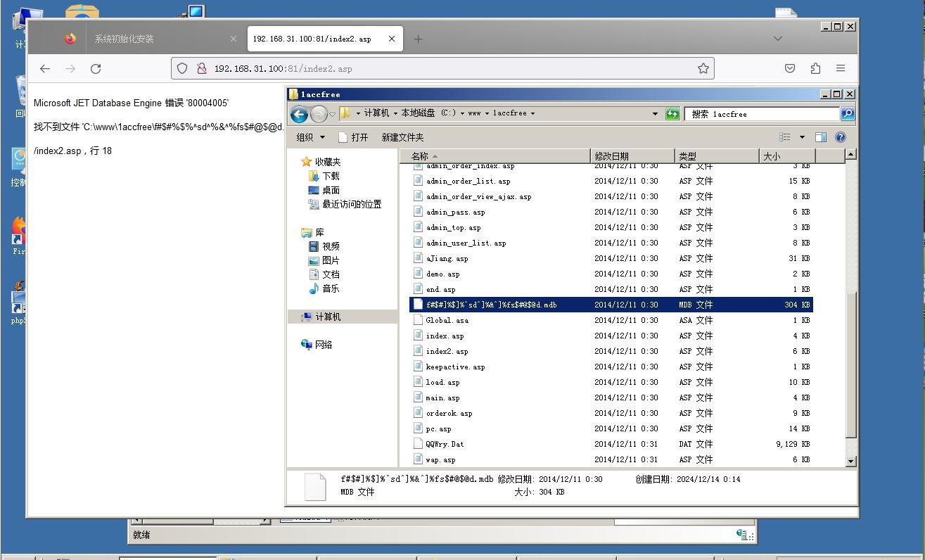This screenshot has width=925, height=560.
Task: Select 桌面 in navigation pane
Action: [324, 190]
